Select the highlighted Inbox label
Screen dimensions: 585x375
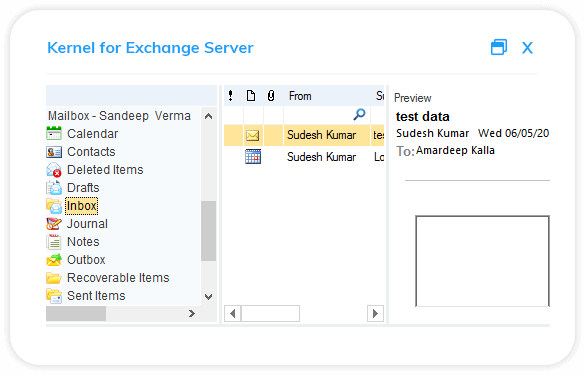tap(82, 206)
